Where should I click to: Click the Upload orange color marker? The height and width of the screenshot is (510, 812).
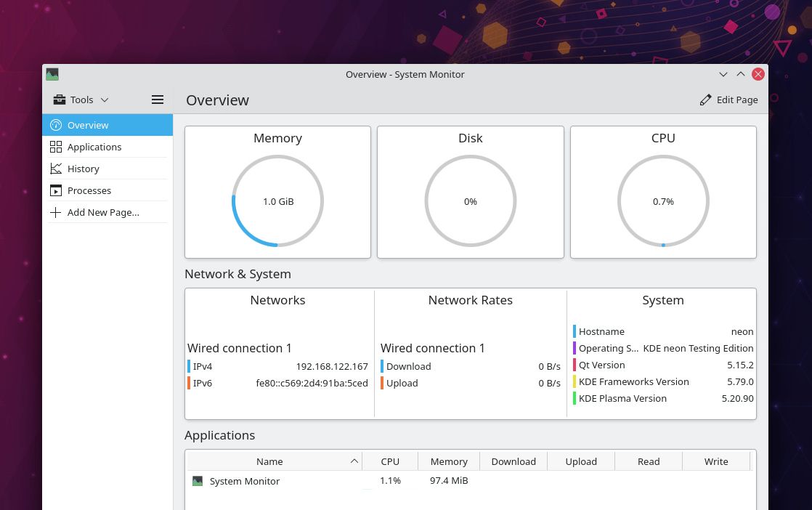tap(382, 383)
